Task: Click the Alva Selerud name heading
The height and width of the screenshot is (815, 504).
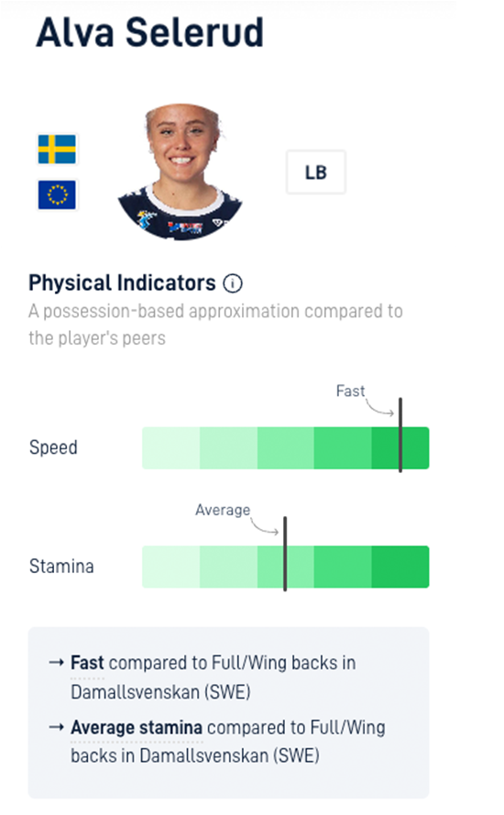Action: tap(150, 32)
